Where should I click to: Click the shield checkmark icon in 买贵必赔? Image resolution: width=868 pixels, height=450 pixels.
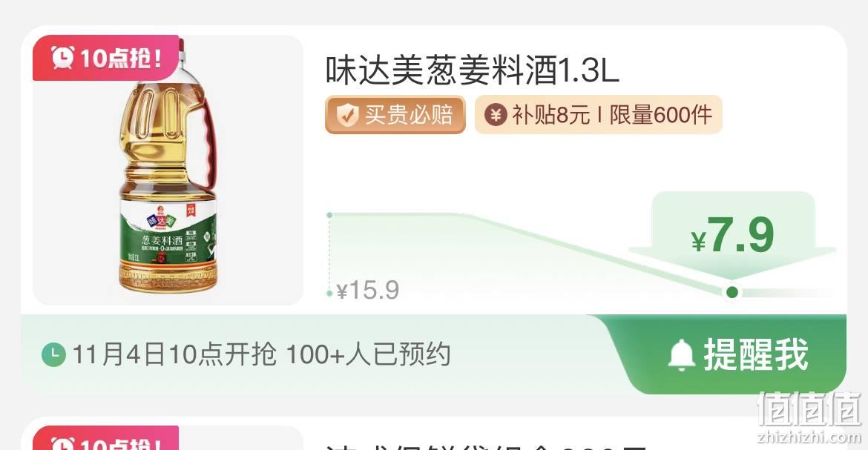pyautogui.click(x=347, y=115)
